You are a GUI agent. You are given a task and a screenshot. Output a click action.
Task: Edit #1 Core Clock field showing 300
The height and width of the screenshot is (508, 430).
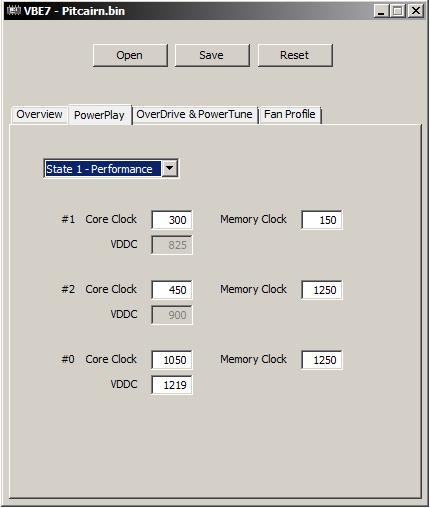click(172, 220)
